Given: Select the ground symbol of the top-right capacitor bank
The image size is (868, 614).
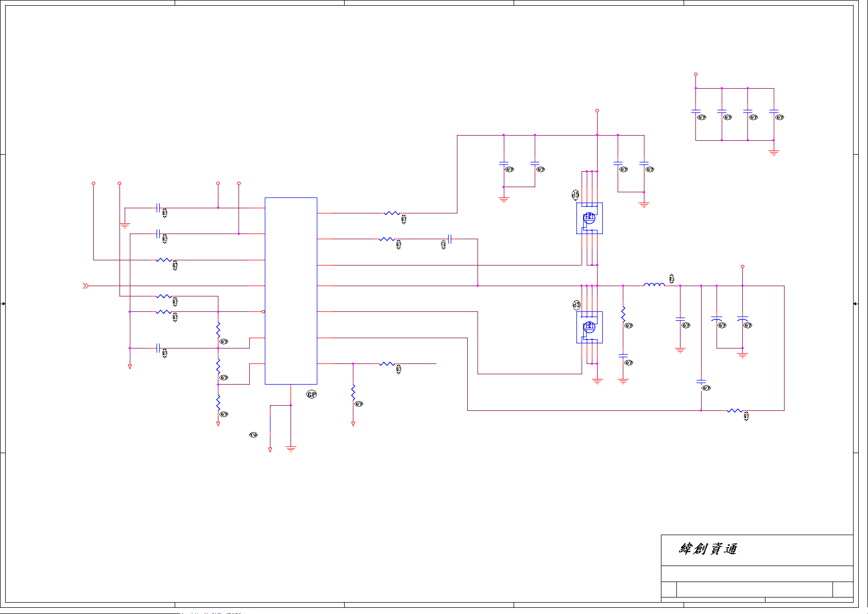Looking at the screenshot, I should pyautogui.click(x=774, y=153).
